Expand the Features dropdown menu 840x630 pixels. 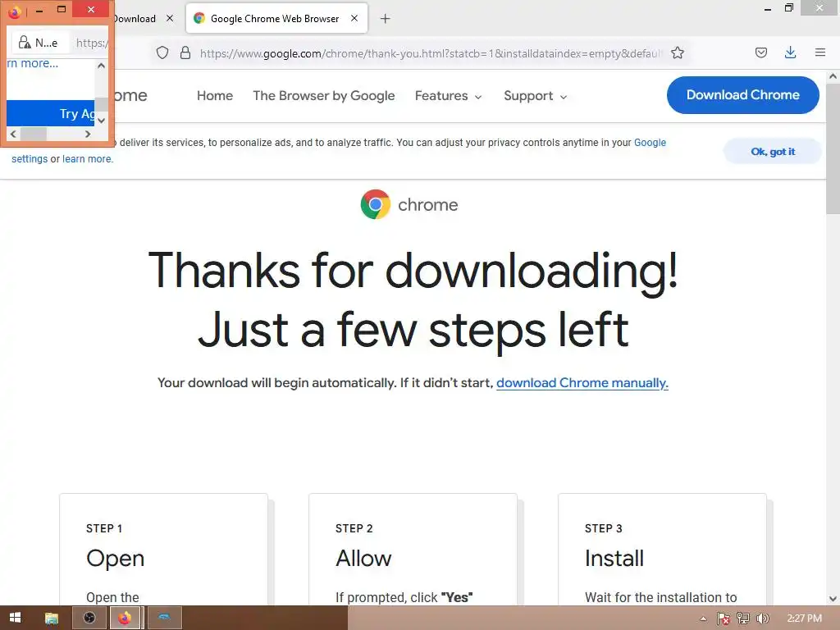click(x=449, y=96)
